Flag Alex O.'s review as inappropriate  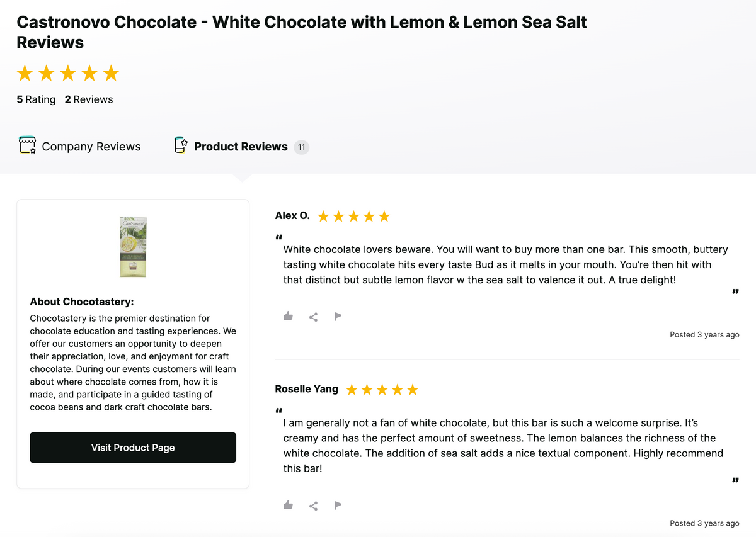tap(338, 316)
